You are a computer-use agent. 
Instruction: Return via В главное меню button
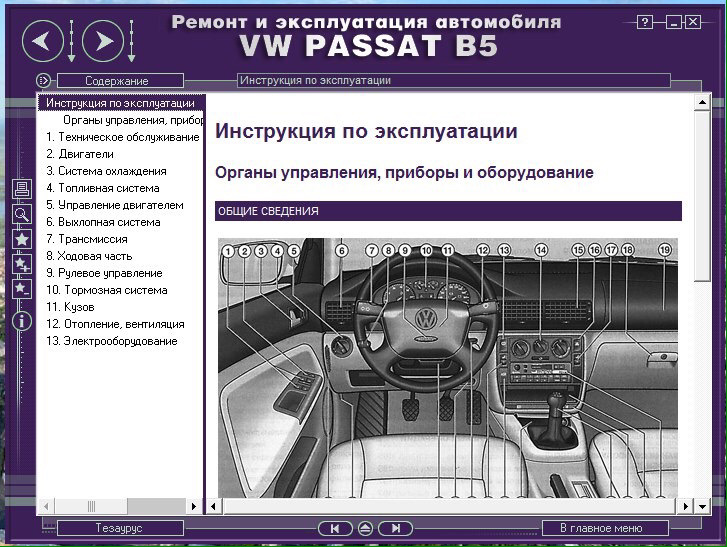(605, 528)
